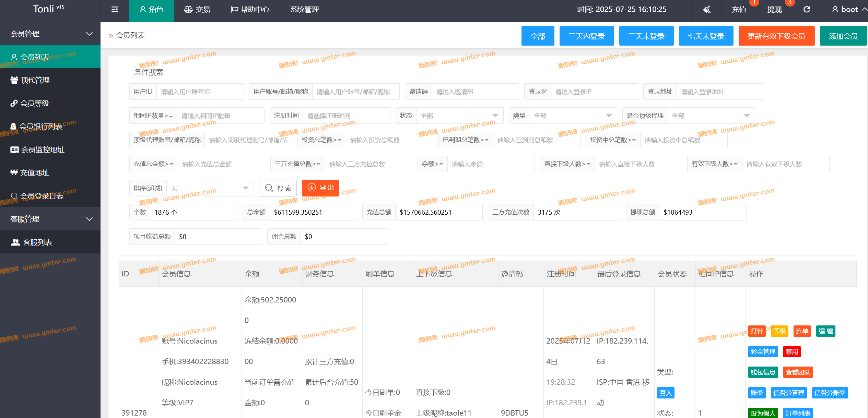The image size is (868, 418).
Task: Click the 添加会员 button
Action: (843, 36)
